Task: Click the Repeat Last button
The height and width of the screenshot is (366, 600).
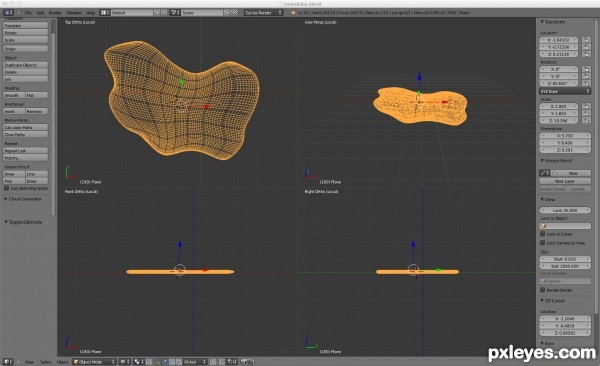Action: pyautogui.click(x=26, y=151)
